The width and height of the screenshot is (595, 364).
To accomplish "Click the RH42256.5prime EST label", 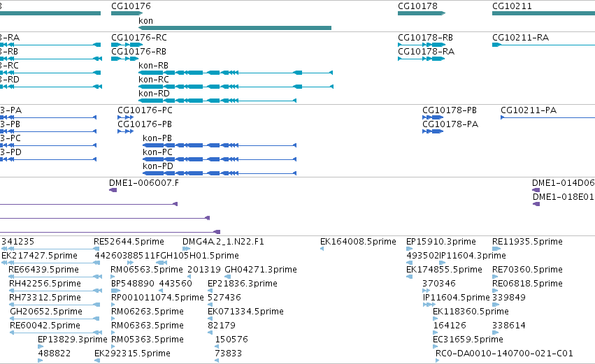I will coord(45,284).
